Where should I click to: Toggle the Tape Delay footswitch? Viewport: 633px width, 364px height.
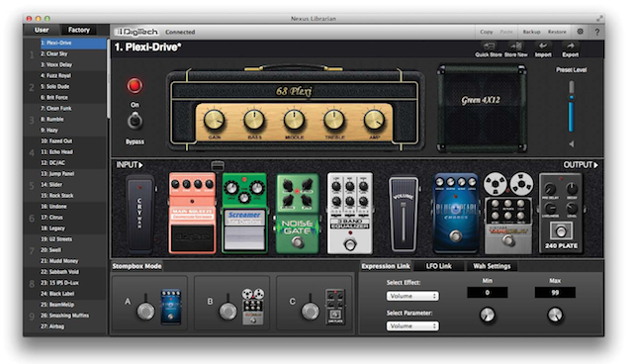click(x=508, y=241)
